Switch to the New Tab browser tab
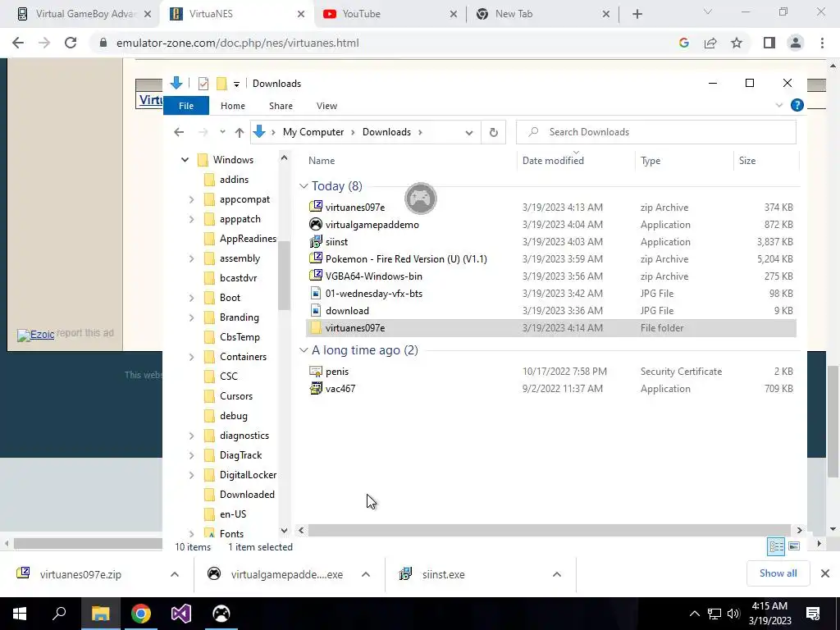 (x=541, y=14)
